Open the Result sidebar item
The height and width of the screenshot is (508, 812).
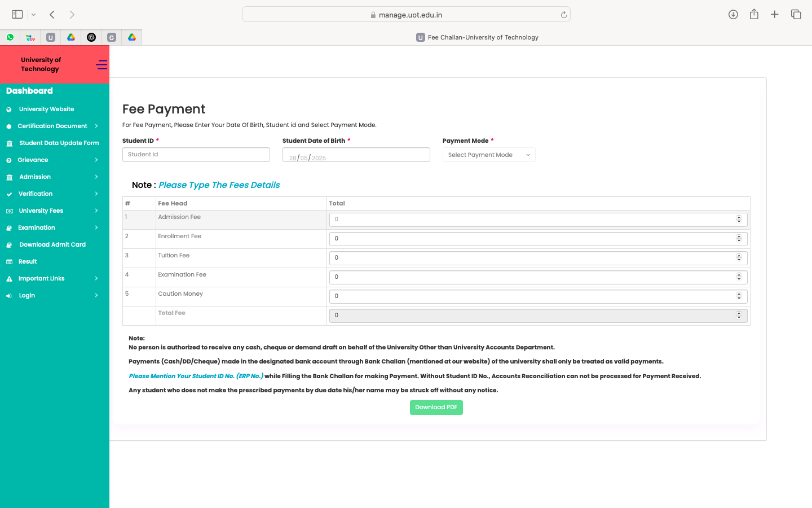(28, 261)
